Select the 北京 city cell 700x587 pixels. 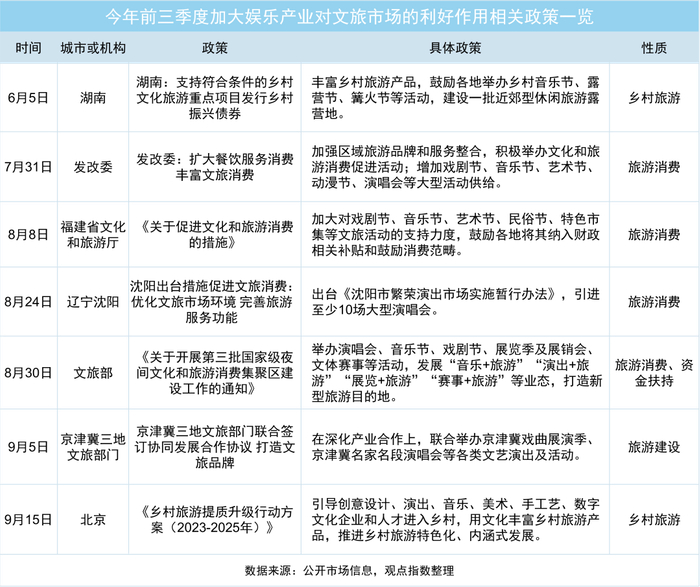(93, 520)
